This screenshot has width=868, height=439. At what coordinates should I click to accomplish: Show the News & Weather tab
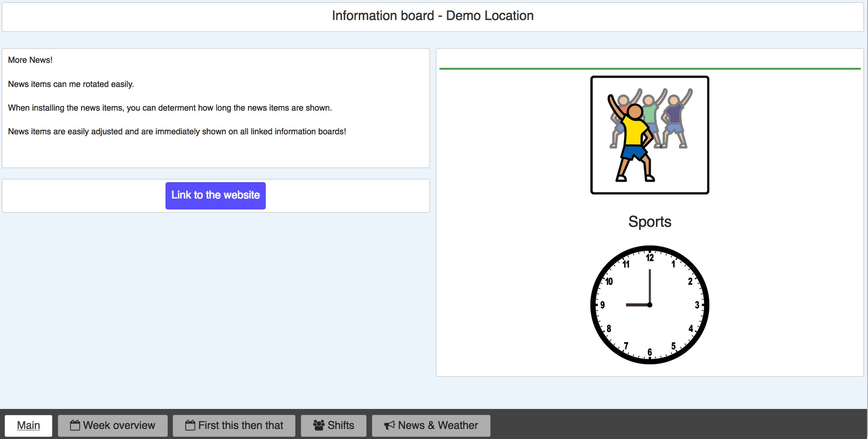(431, 425)
